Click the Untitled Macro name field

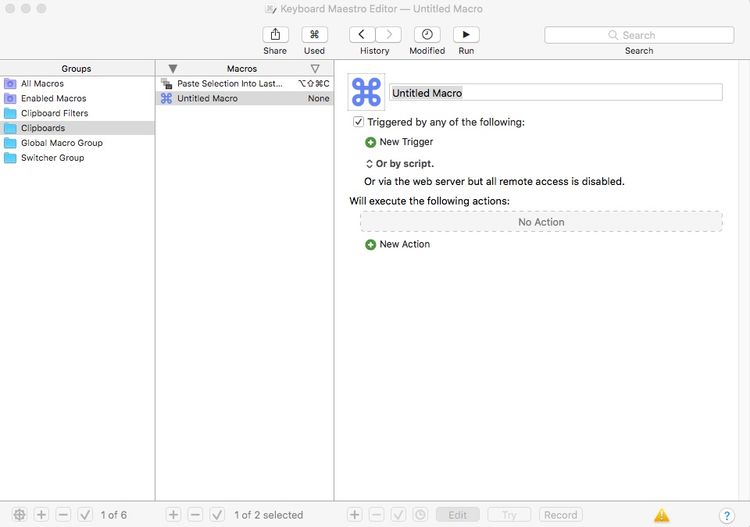pyautogui.click(x=556, y=92)
